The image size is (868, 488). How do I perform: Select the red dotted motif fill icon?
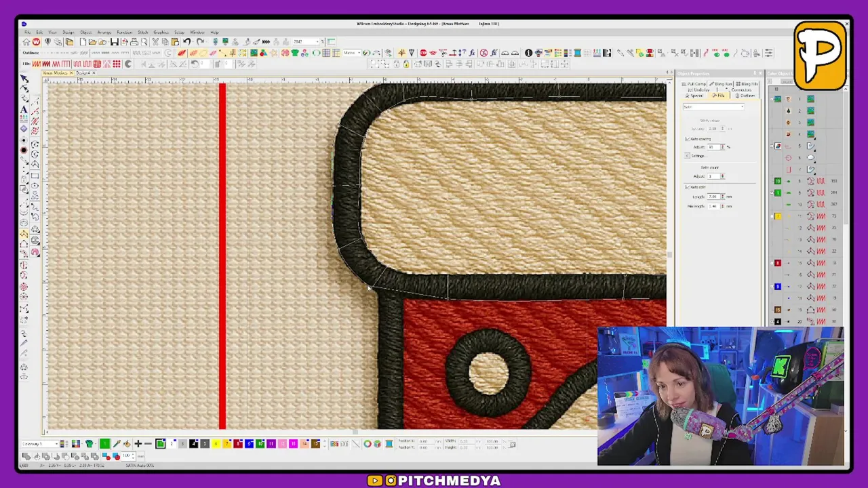[117, 64]
